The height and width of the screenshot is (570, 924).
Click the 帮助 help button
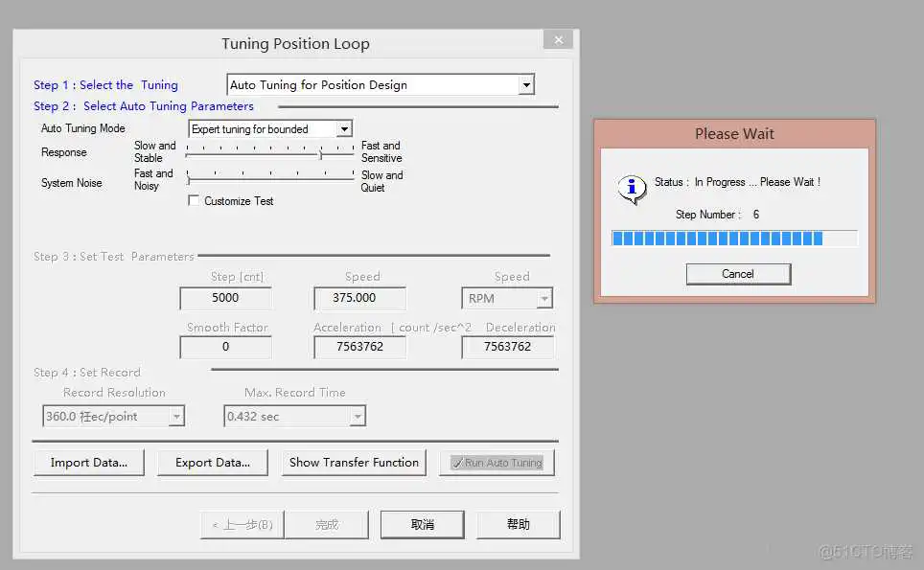coord(519,524)
